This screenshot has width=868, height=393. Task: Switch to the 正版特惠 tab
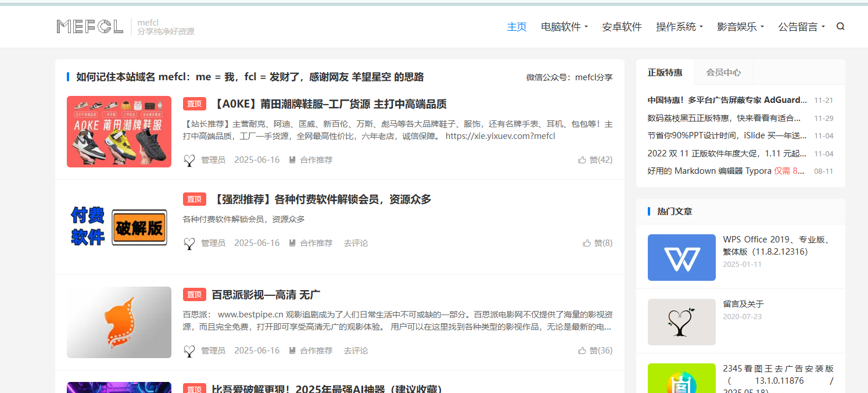[665, 72]
